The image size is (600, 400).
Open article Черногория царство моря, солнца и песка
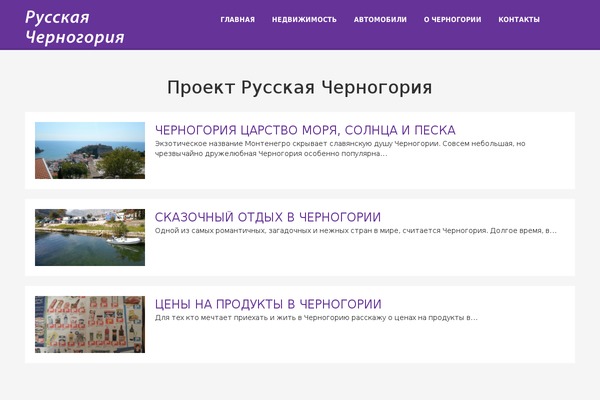pos(305,130)
